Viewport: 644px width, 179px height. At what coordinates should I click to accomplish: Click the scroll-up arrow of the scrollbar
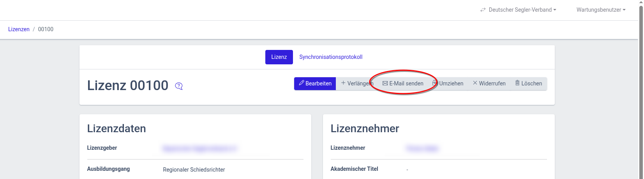click(641, 2)
